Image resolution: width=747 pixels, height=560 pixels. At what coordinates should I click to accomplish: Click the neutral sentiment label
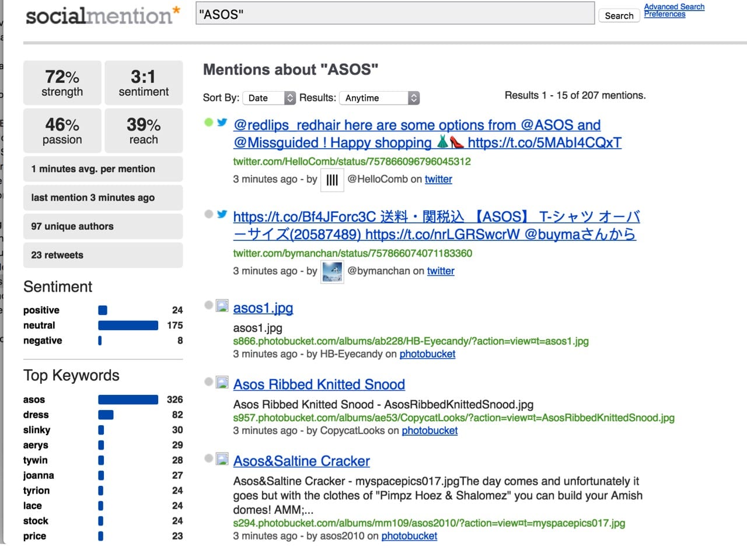pos(39,325)
